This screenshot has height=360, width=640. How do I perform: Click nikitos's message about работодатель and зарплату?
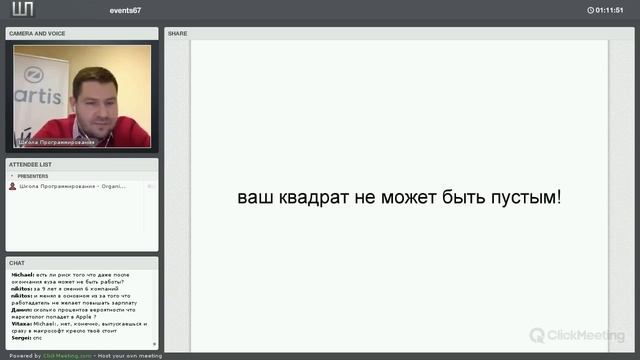[74, 299]
